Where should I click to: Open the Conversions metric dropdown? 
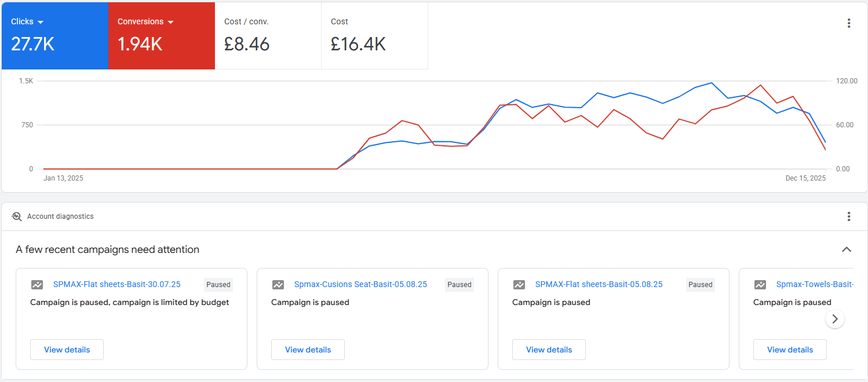click(170, 22)
